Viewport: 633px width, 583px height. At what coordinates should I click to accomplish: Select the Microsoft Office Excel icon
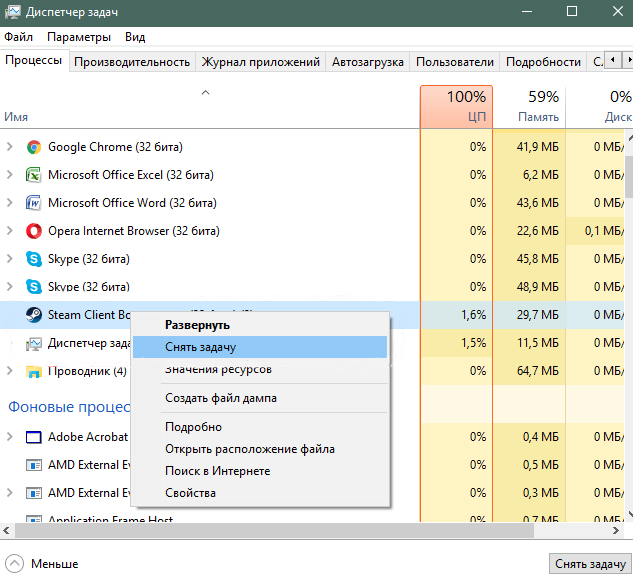click(34, 175)
